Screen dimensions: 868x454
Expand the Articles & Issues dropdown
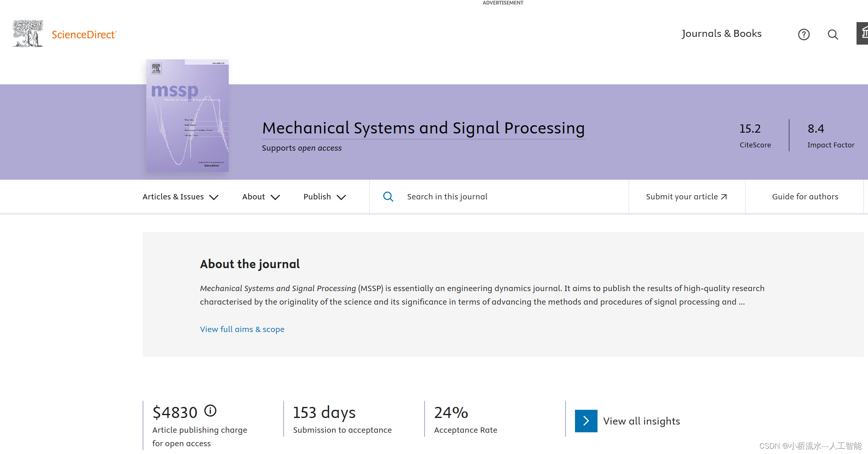pyautogui.click(x=180, y=197)
